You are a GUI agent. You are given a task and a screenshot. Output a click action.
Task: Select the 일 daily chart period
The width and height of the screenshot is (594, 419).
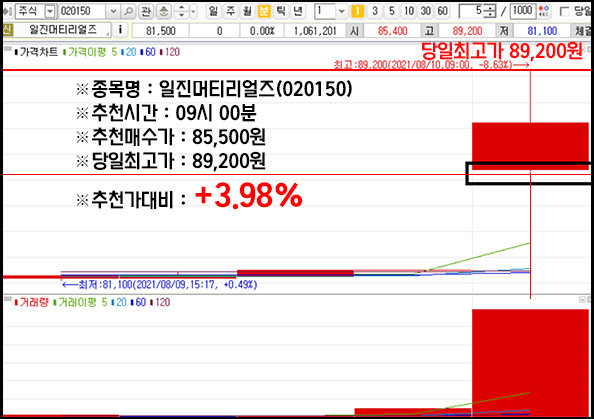coord(213,11)
